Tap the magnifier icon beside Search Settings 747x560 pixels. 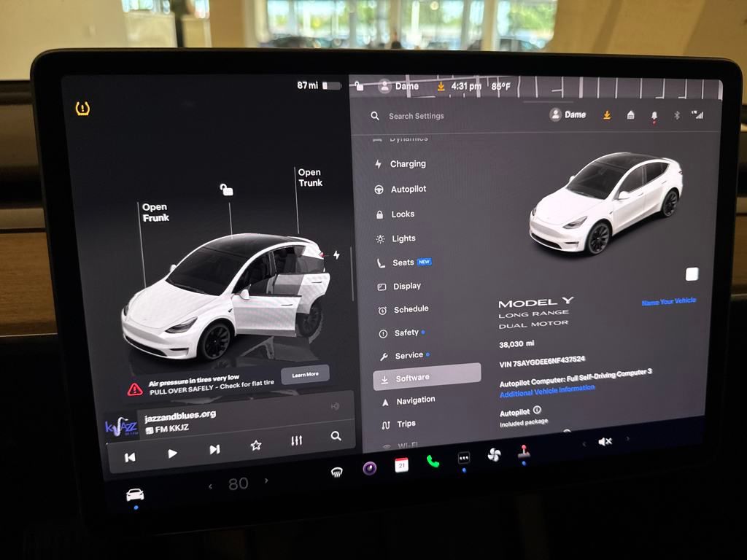pyautogui.click(x=375, y=116)
